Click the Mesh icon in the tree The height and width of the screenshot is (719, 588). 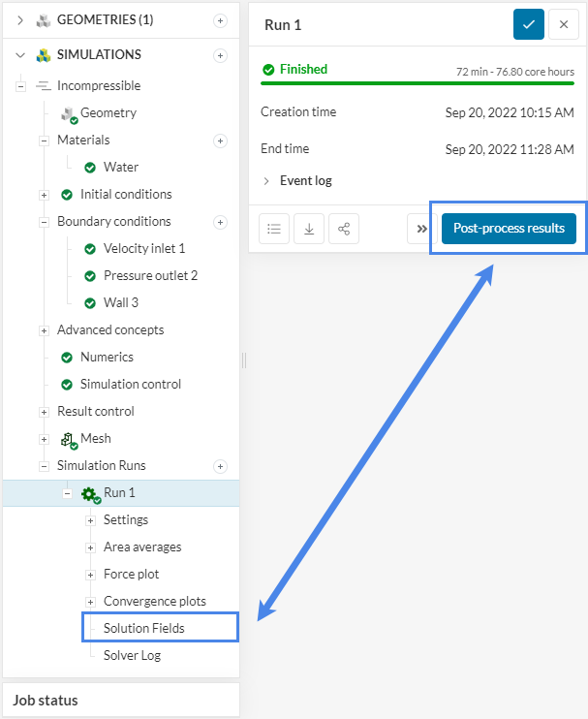click(68, 439)
